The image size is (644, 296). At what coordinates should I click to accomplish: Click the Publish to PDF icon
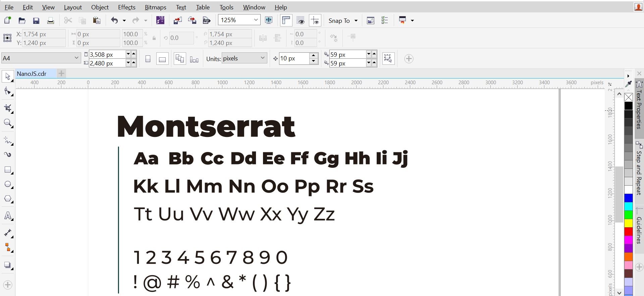(x=207, y=20)
